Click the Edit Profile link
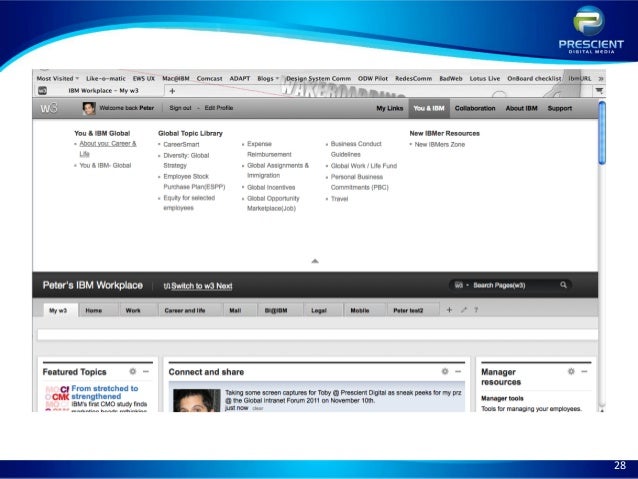 click(219, 108)
